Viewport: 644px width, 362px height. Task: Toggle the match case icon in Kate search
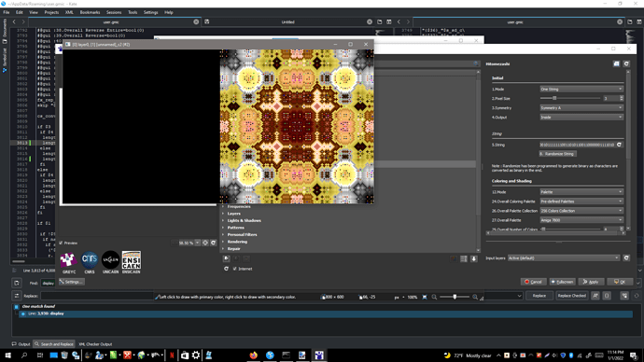[x=595, y=296]
